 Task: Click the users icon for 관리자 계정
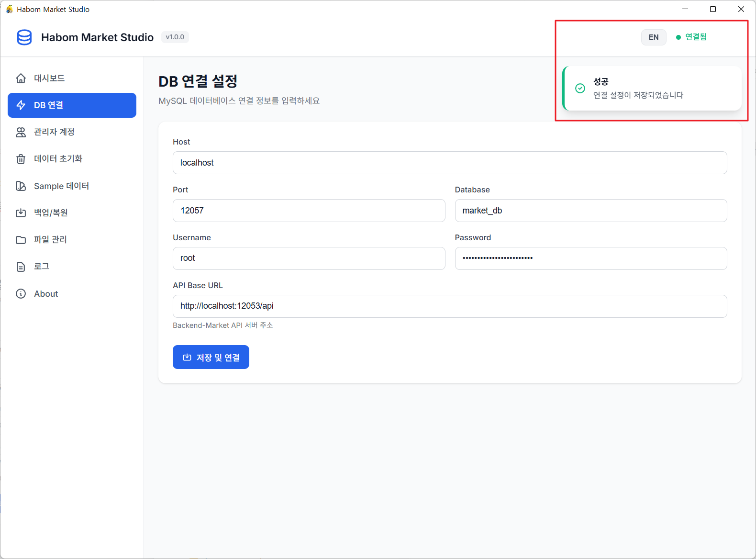point(21,132)
